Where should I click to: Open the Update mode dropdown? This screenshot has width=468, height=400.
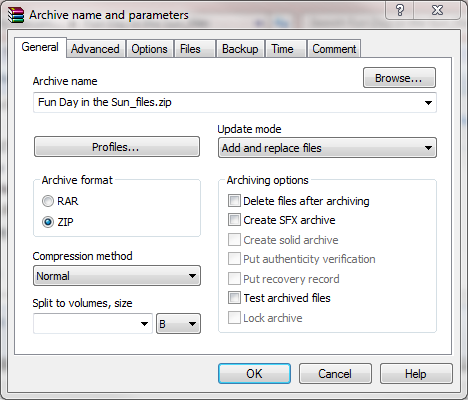(327, 148)
